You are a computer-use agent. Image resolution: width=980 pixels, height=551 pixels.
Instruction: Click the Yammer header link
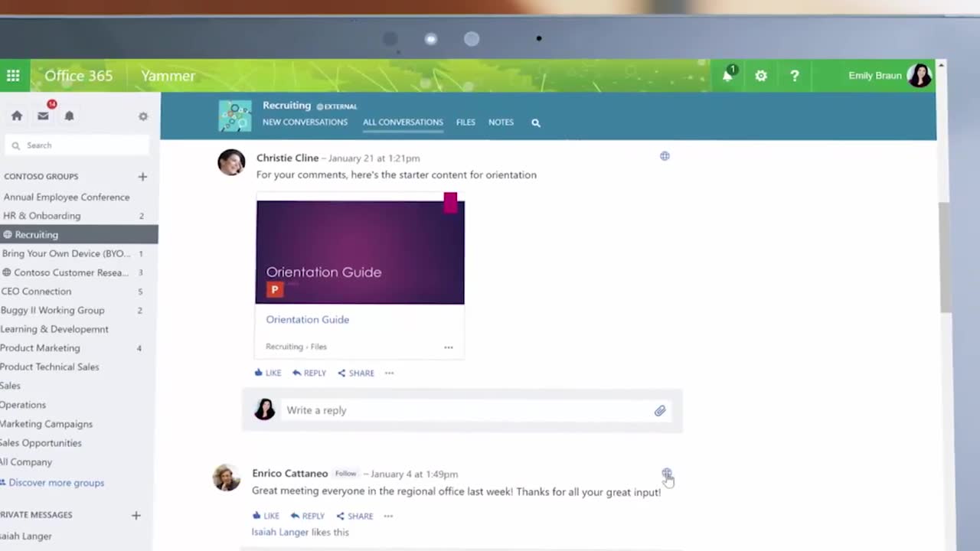pyautogui.click(x=168, y=76)
